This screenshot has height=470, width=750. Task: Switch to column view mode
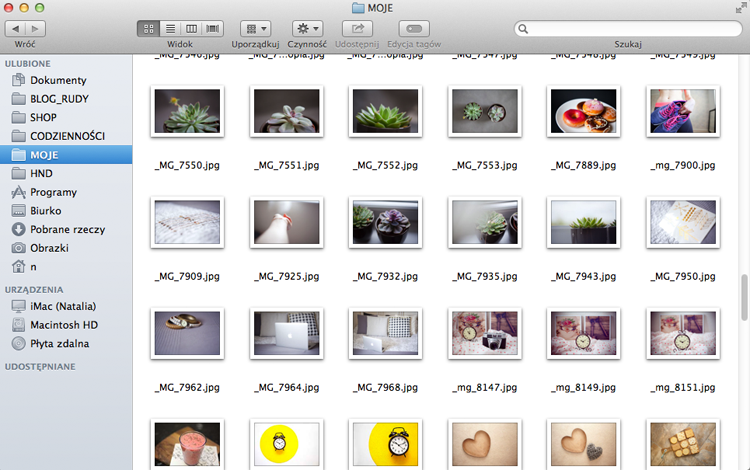click(191, 29)
